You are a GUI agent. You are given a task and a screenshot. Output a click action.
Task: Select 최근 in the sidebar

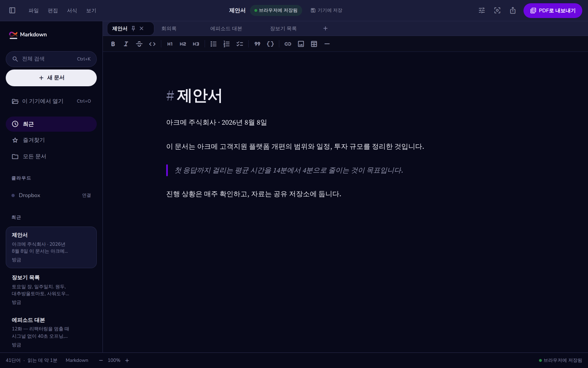pyautogui.click(x=51, y=124)
